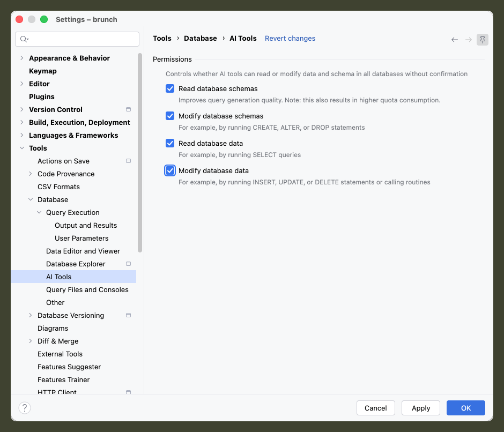Click the Apply button

pyautogui.click(x=420, y=408)
